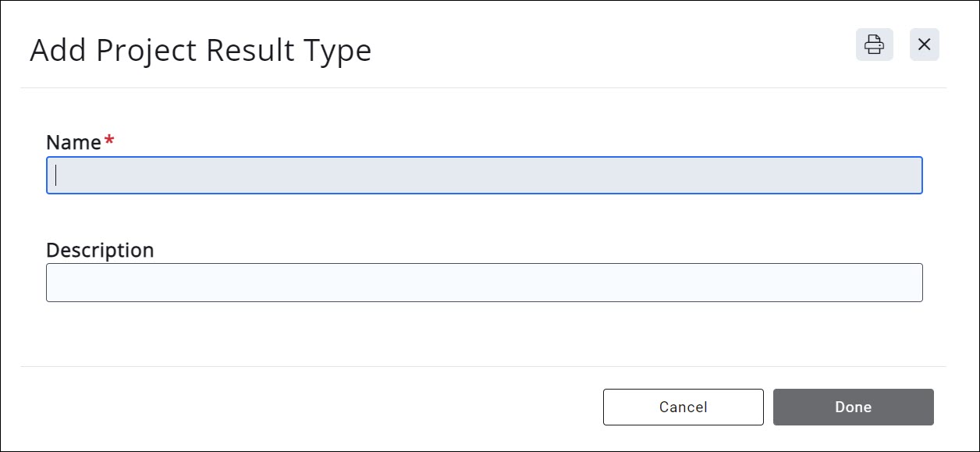
Task: Confirm with the Done button
Action: click(853, 407)
